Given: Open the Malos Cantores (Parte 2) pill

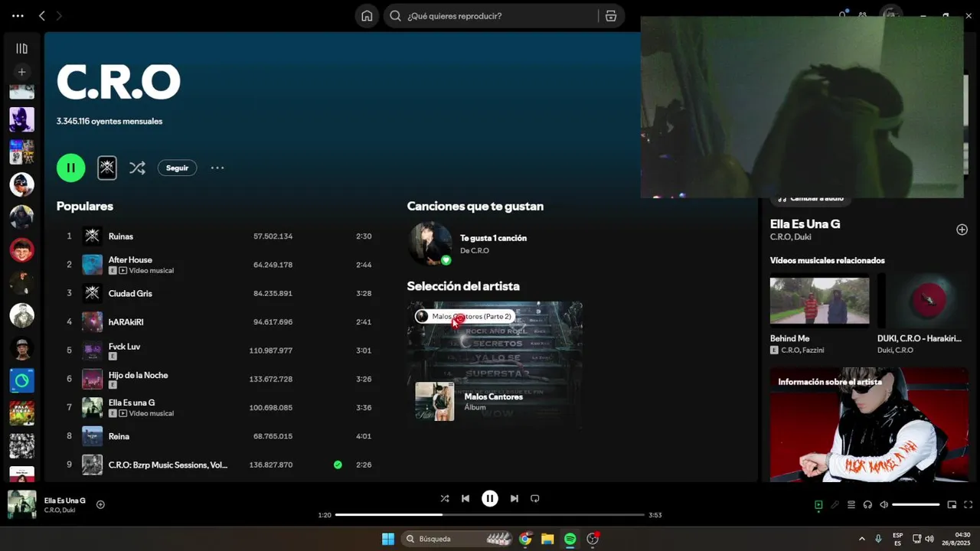Looking at the screenshot, I should [x=465, y=316].
